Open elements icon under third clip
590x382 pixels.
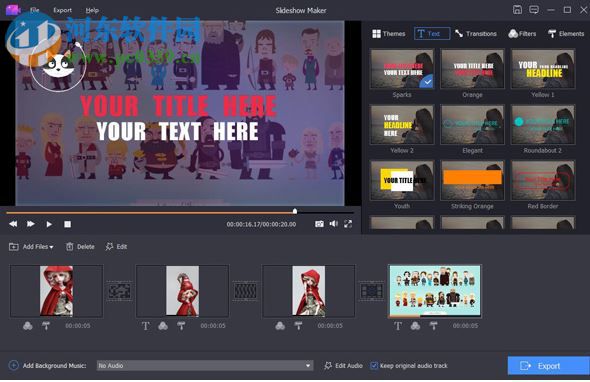click(x=298, y=326)
